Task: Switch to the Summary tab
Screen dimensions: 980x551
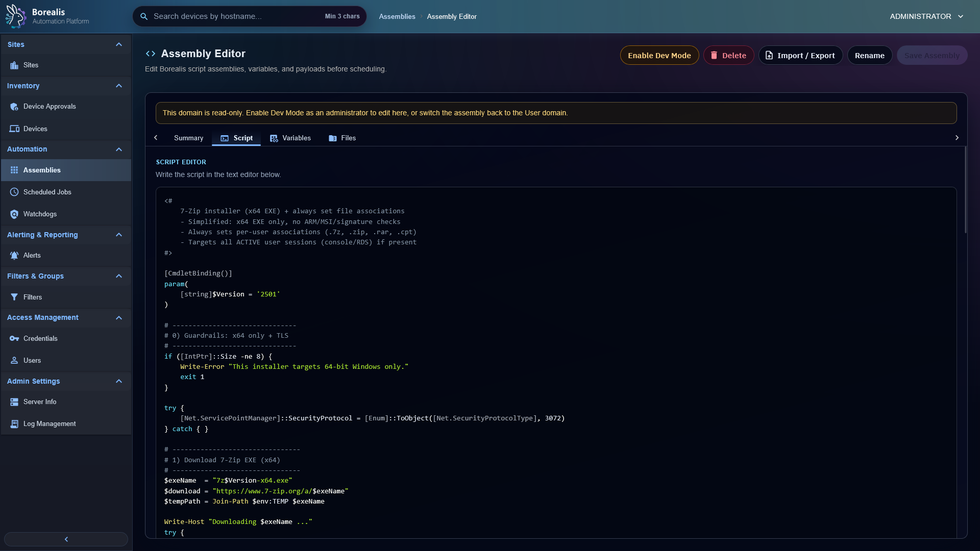Action: (188, 138)
